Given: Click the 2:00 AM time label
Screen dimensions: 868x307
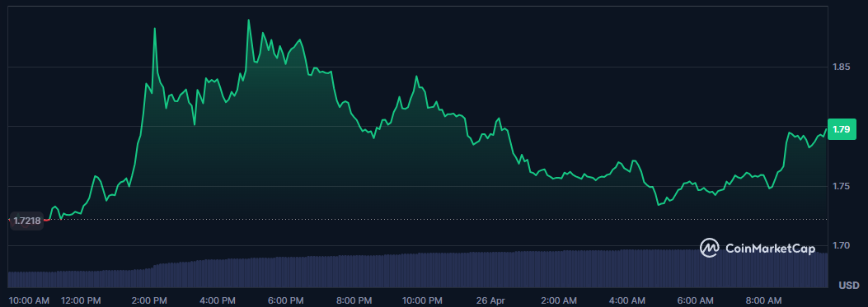Looking at the screenshot, I should tap(559, 301).
